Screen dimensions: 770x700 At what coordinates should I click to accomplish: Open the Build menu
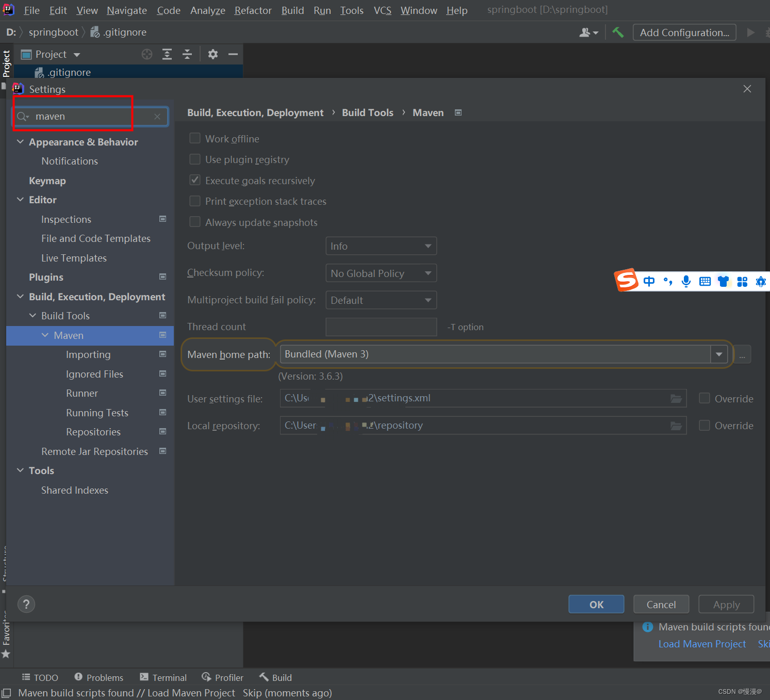click(x=292, y=10)
